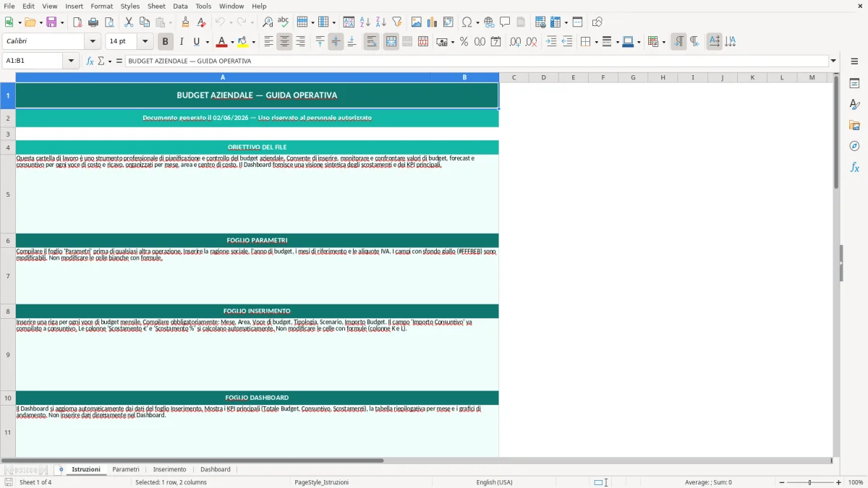The width and height of the screenshot is (868, 488).
Task: Insert Image icon
Action: pos(417,22)
